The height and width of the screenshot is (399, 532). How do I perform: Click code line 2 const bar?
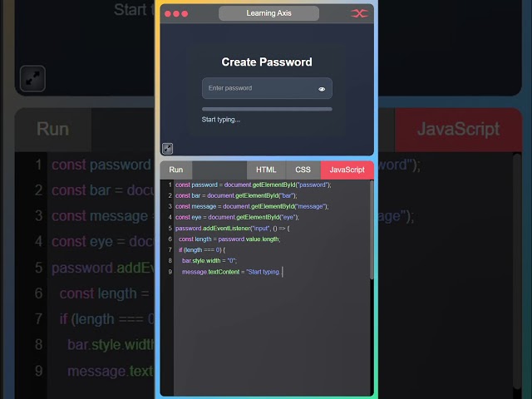tap(236, 196)
